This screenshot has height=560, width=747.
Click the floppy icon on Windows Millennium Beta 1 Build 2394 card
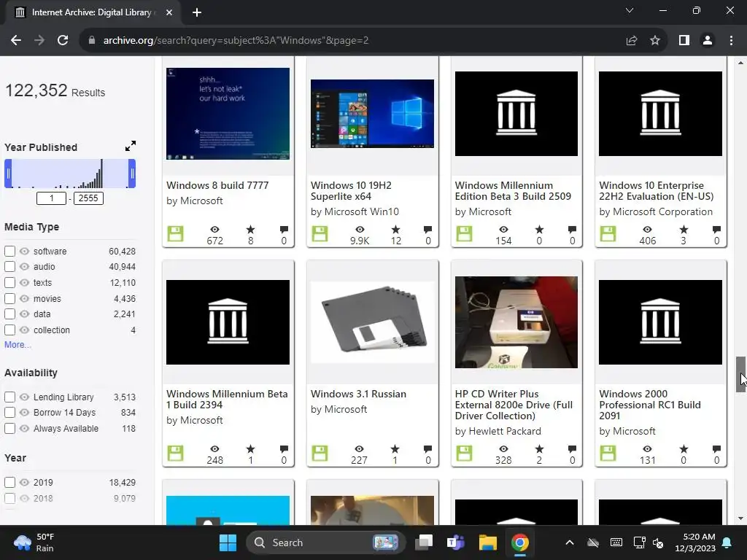pyautogui.click(x=175, y=454)
